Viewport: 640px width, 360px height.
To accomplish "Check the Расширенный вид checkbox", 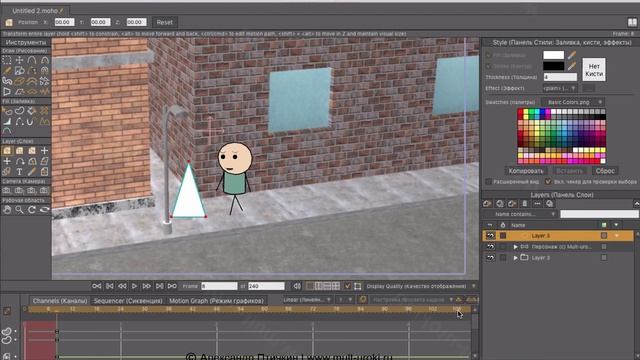I will (x=489, y=181).
